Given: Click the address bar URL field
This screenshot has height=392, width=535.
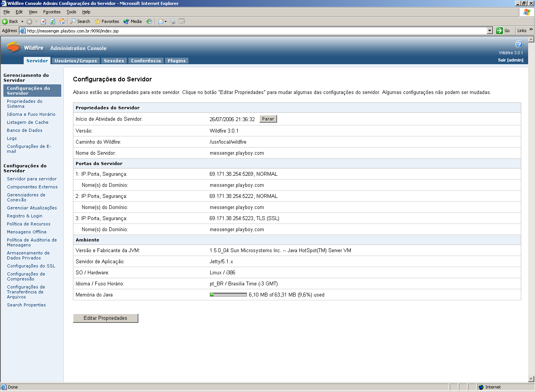Looking at the screenshot, I should [257, 31].
